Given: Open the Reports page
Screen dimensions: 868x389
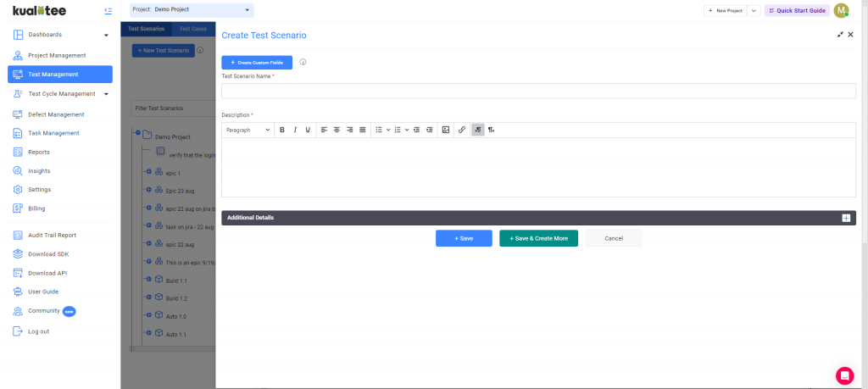Looking at the screenshot, I should (x=39, y=153).
